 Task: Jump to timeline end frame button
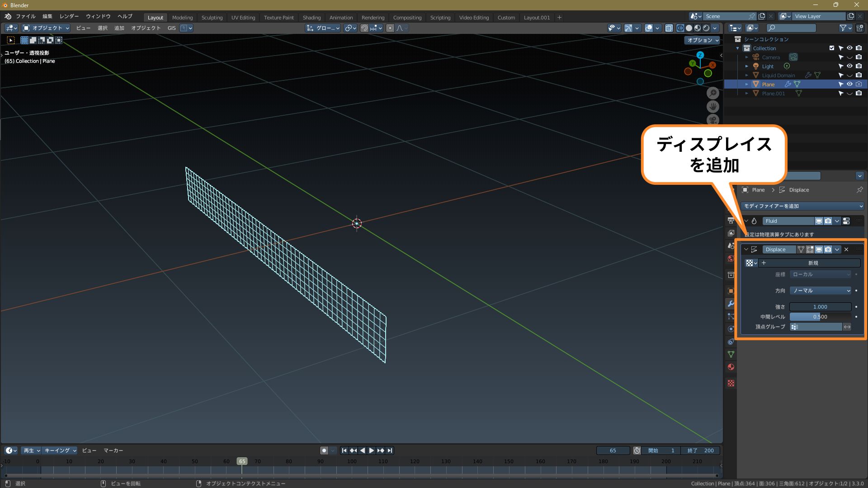tap(390, 450)
